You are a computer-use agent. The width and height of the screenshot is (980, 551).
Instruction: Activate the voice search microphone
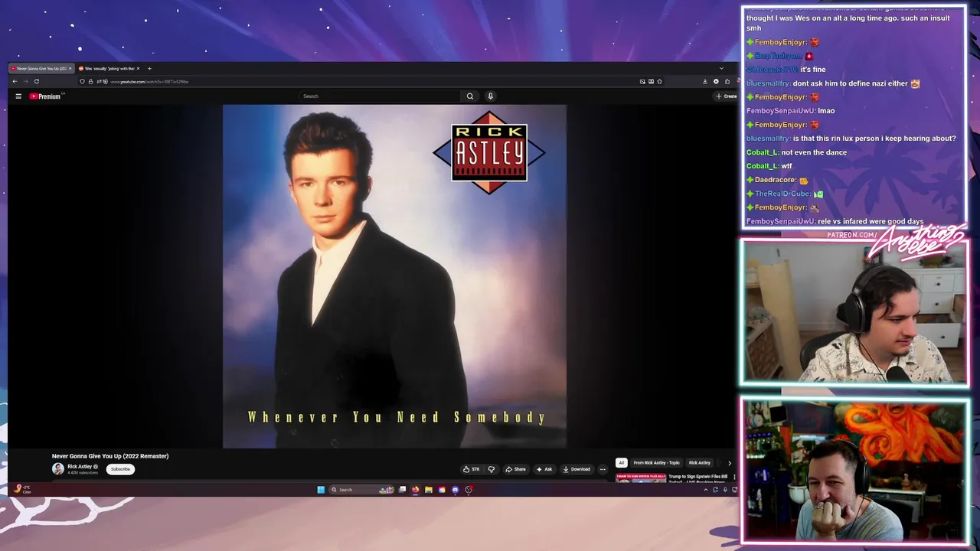490,96
